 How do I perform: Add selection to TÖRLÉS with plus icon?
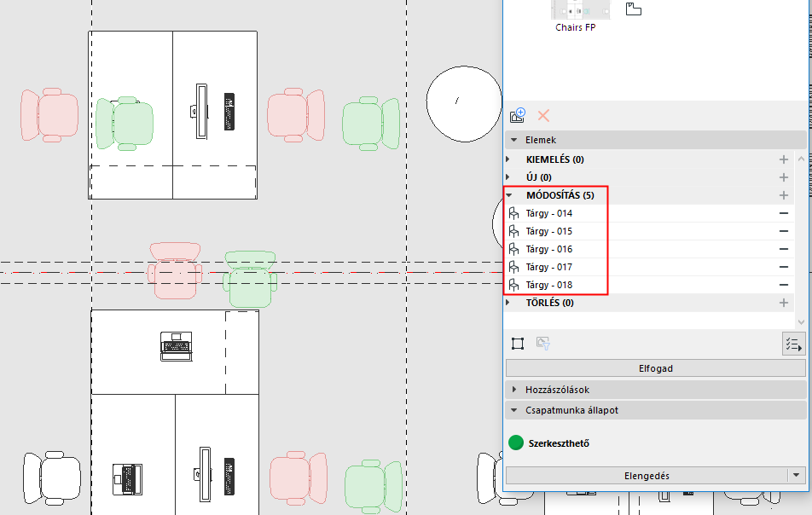784,303
